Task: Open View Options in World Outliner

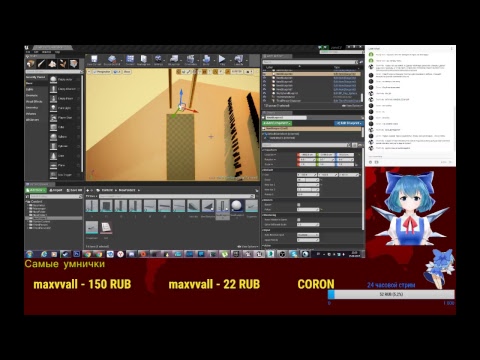Action: [352, 106]
